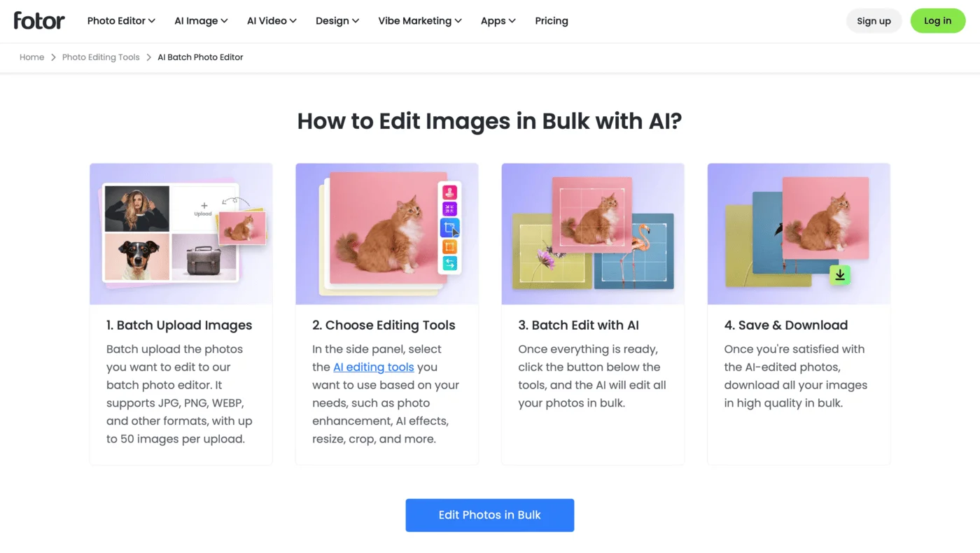Click the teal swap arrows icon
The height and width of the screenshot is (553, 980).
point(449,263)
